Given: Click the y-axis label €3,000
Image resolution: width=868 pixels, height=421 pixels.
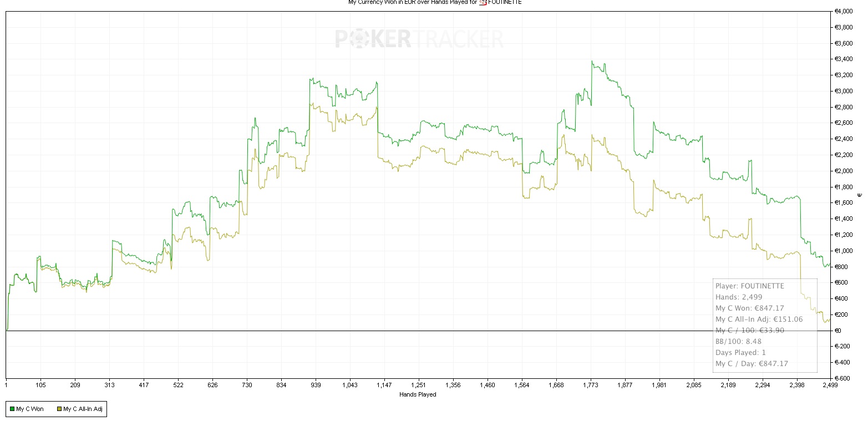Looking at the screenshot, I should click(x=844, y=91).
